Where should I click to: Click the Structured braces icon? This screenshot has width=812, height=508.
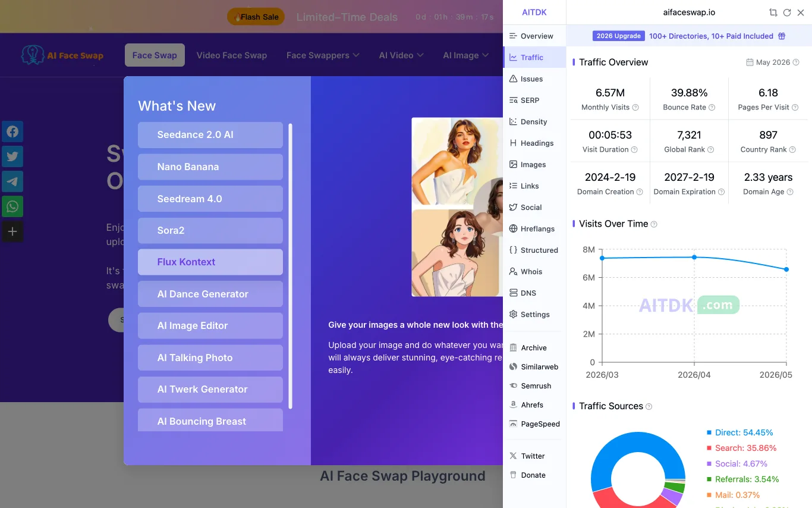[514, 250]
